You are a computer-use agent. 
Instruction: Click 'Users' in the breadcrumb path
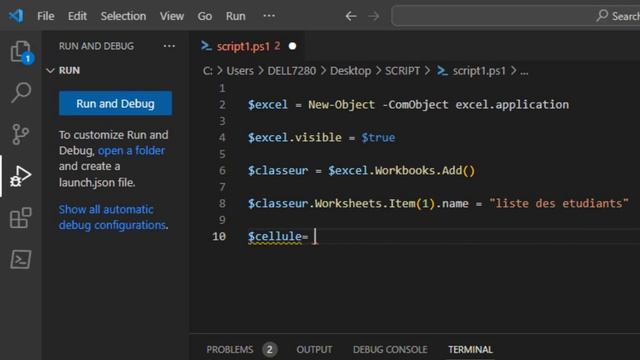click(240, 71)
